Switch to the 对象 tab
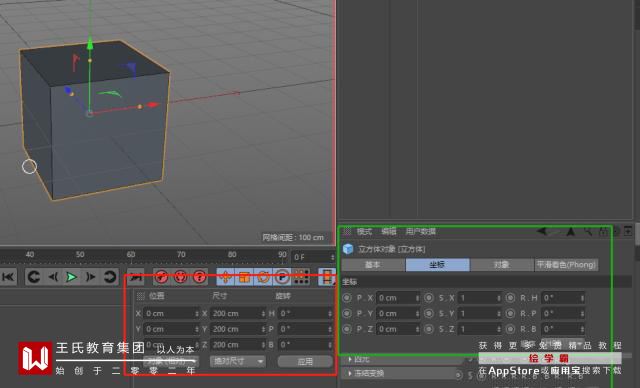 tap(502, 265)
